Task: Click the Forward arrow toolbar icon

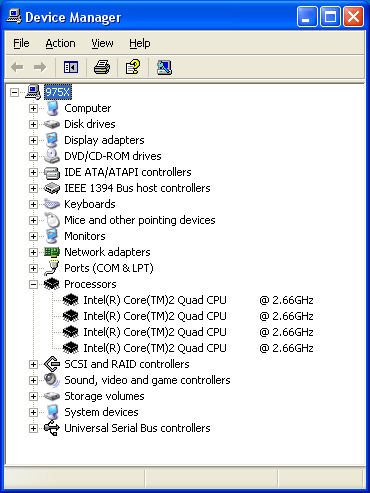Action: 40,67
